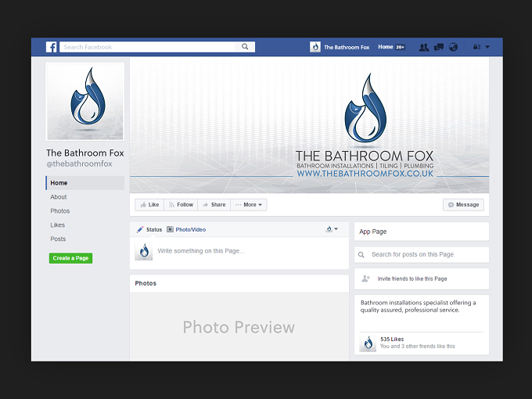Open the post-as identity dropdown in composer
532x399 pixels.
(x=332, y=229)
